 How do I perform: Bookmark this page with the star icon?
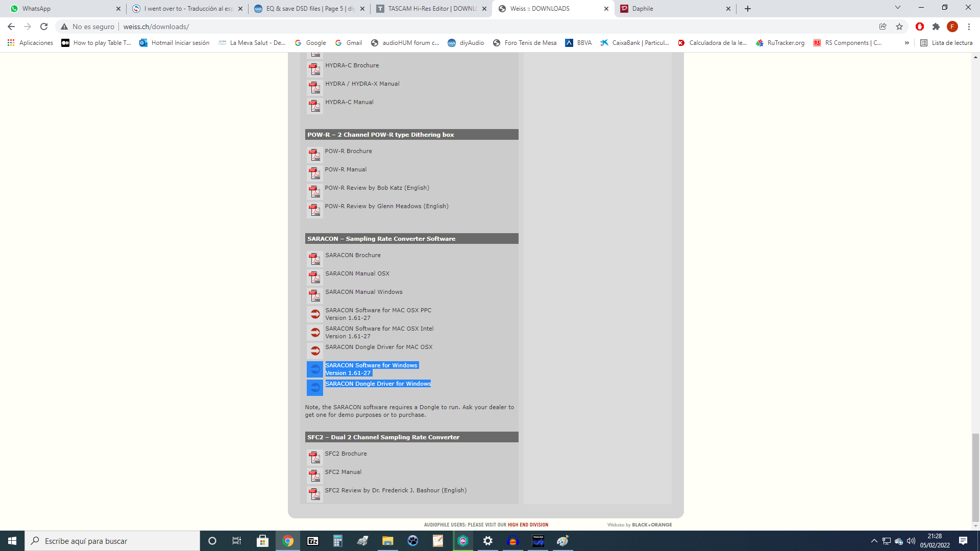[x=899, y=27]
